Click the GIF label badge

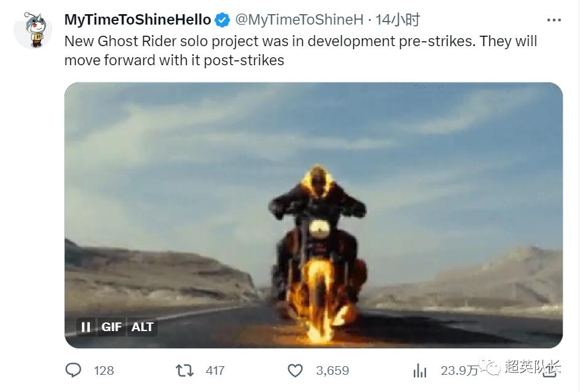point(111,327)
